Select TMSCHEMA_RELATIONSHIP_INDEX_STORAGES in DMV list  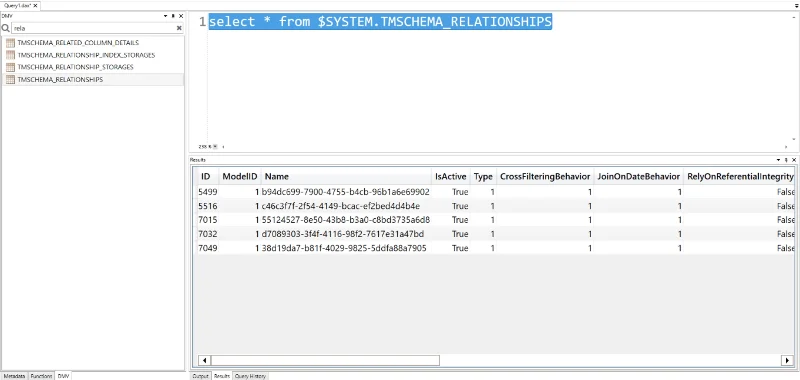[x=86, y=55]
